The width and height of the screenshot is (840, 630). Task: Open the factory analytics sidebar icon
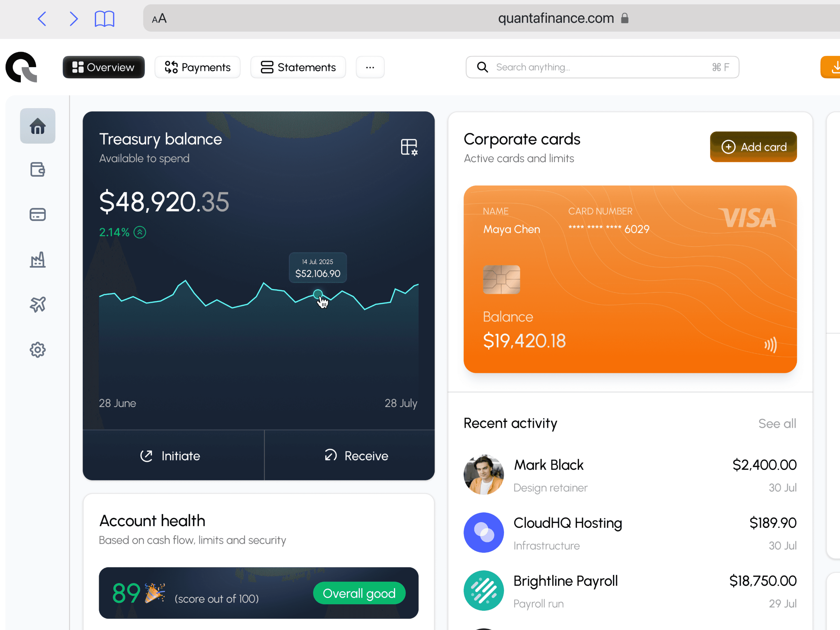click(38, 259)
